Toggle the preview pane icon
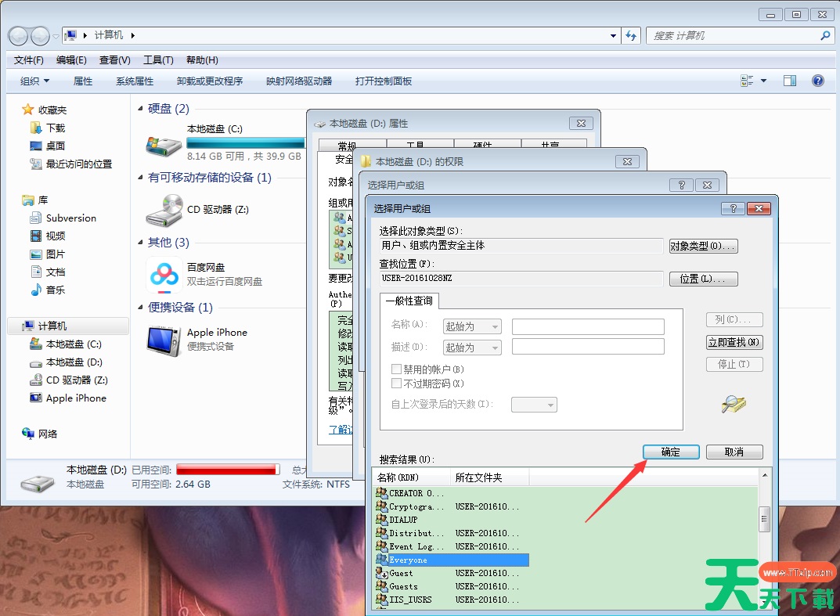The image size is (840, 616). click(790, 81)
